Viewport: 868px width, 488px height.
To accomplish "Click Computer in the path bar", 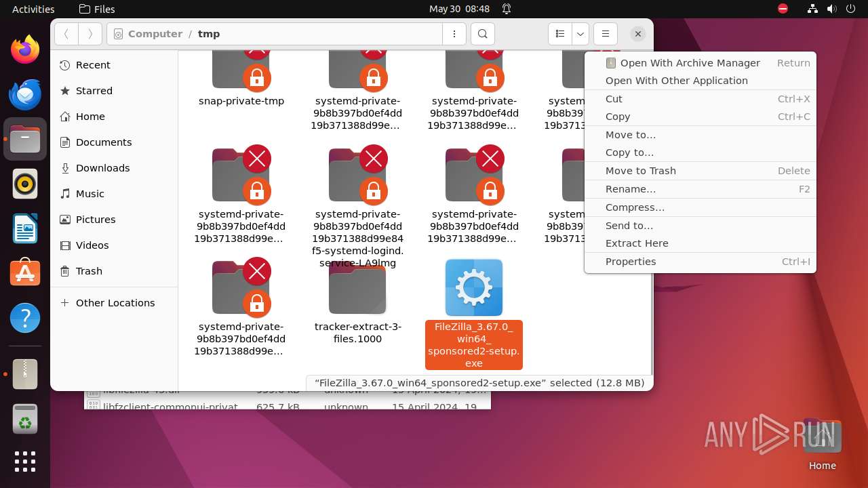I will [155, 34].
